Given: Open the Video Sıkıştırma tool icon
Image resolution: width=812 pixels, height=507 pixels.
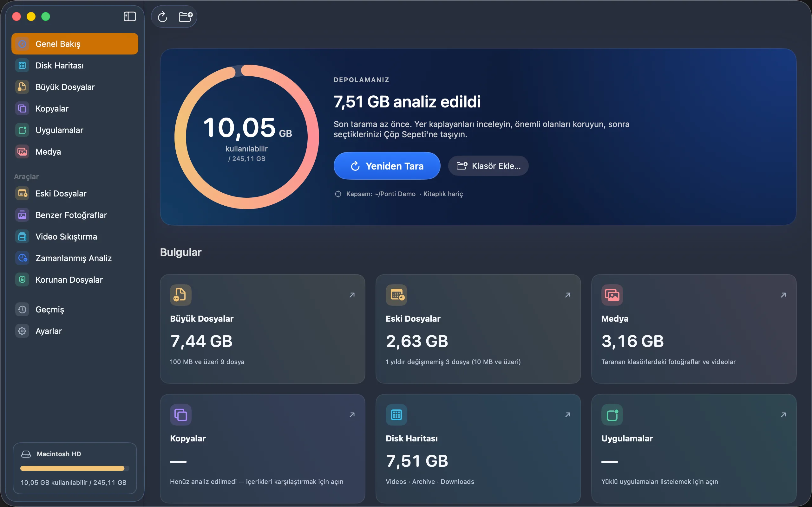Looking at the screenshot, I should 22,236.
